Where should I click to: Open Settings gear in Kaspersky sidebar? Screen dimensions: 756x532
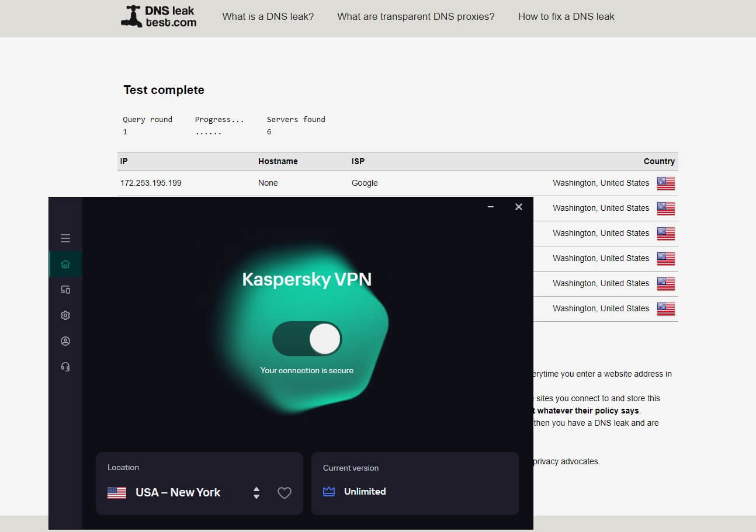65,315
